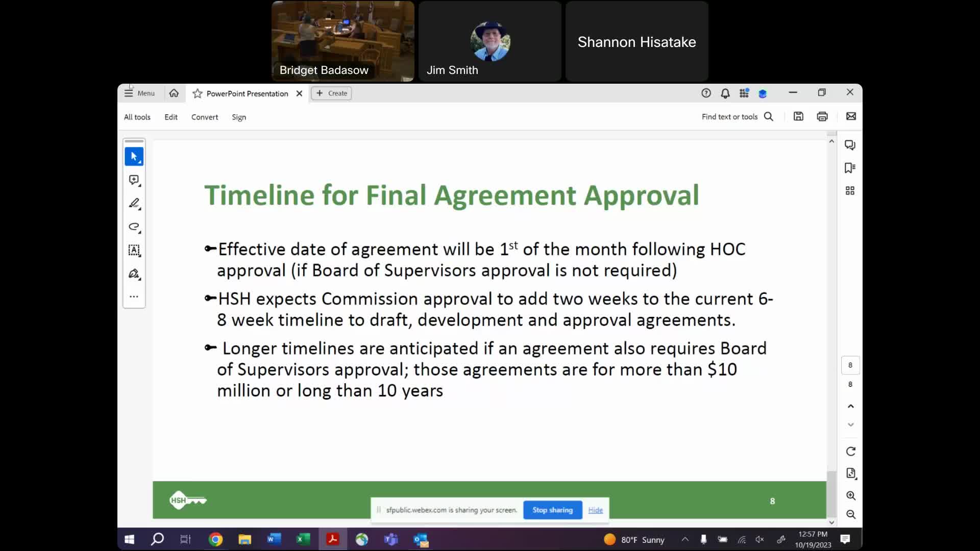Open the bookmarks panel icon
This screenshot has width=980, height=551.
coord(850,168)
